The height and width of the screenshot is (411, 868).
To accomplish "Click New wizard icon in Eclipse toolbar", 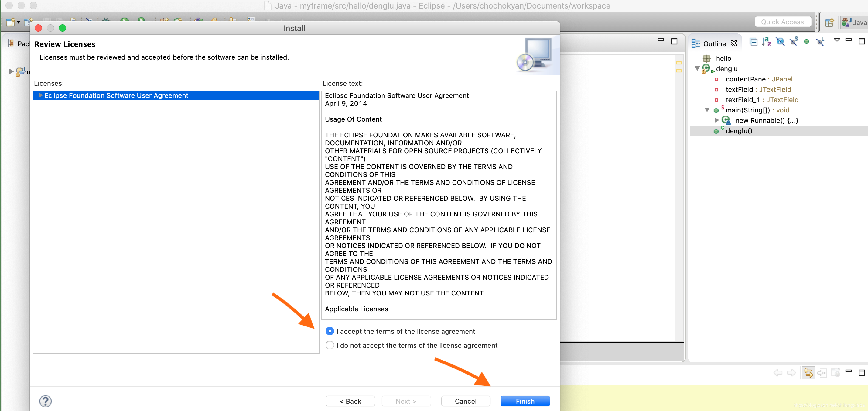I will [10, 22].
